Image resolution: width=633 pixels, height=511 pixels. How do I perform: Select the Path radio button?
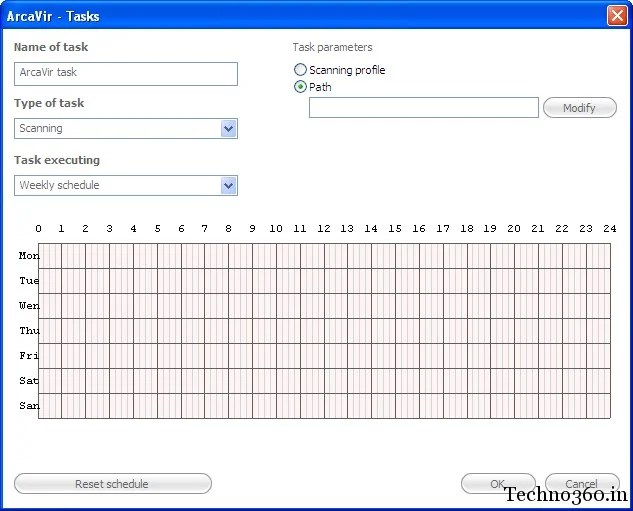pyautogui.click(x=300, y=87)
